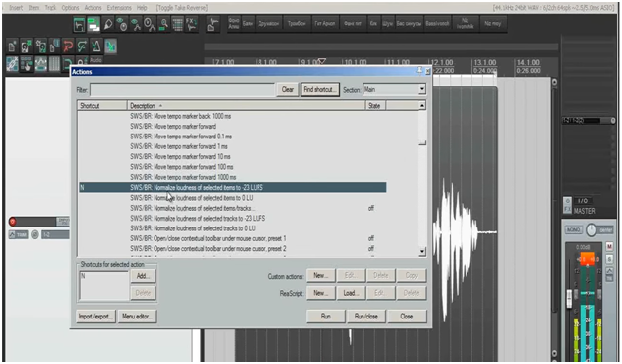
Task: Toggle MONO on master channel
Action: point(573,230)
